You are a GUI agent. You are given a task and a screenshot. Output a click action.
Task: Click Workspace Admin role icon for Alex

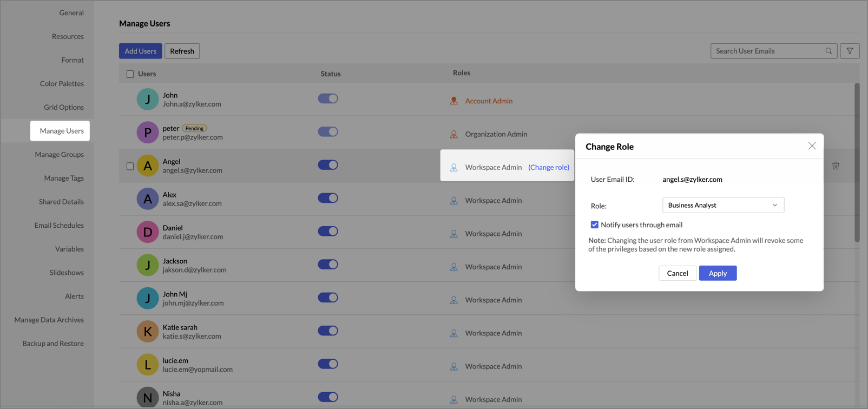click(x=454, y=201)
